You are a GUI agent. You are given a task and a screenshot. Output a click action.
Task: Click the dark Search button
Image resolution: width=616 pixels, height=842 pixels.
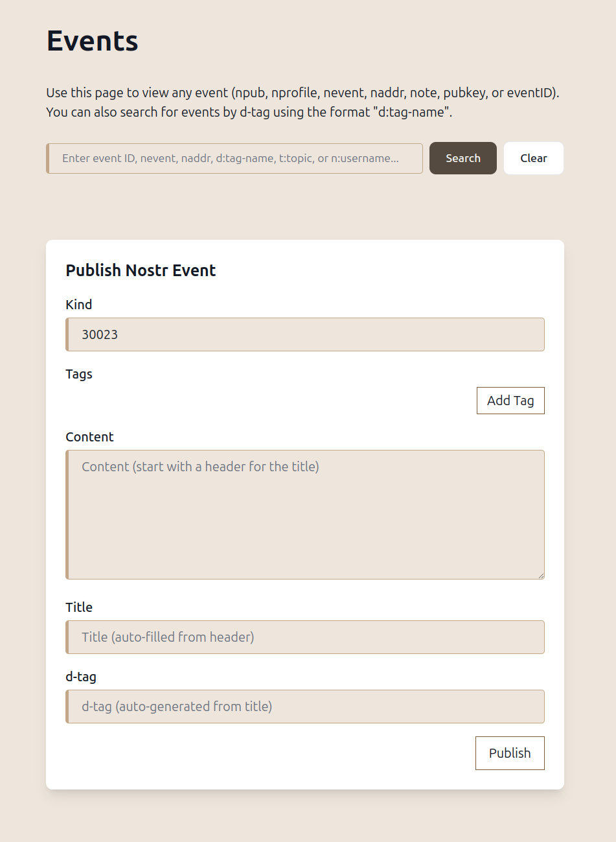pos(463,158)
